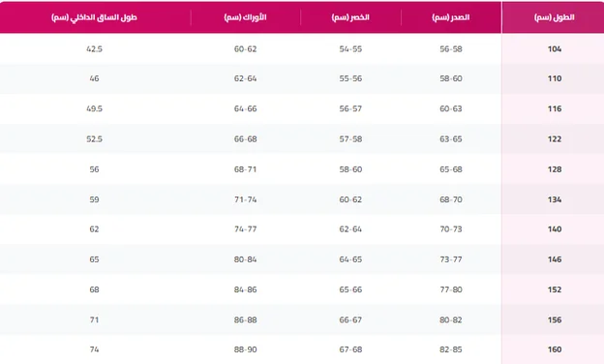The image size is (604, 364).
Task: Highlight inseam value 56 in row 128
Action: tap(95, 169)
